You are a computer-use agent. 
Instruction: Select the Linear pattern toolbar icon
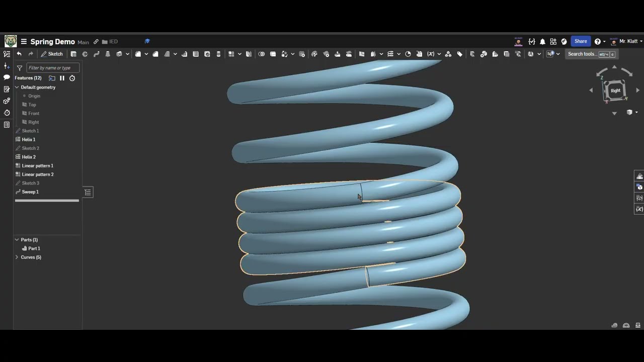tap(231, 54)
